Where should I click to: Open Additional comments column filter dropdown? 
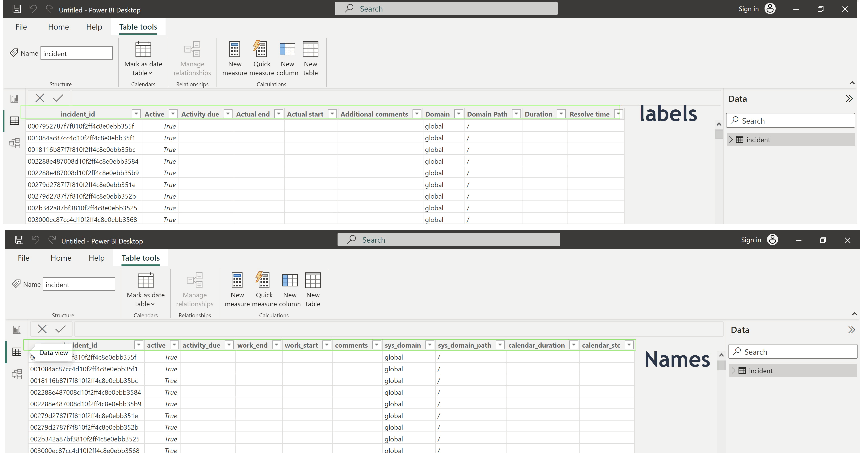tap(417, 114)
